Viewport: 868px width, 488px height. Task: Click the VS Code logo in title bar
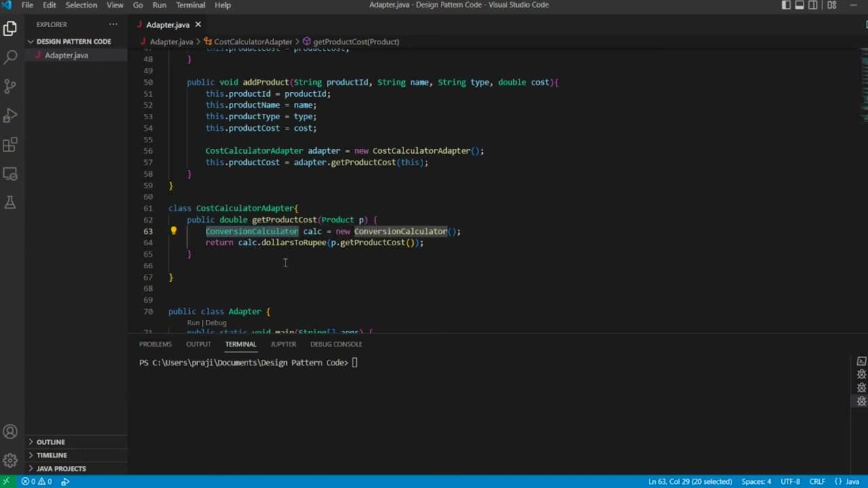click(x=7, y=5)
